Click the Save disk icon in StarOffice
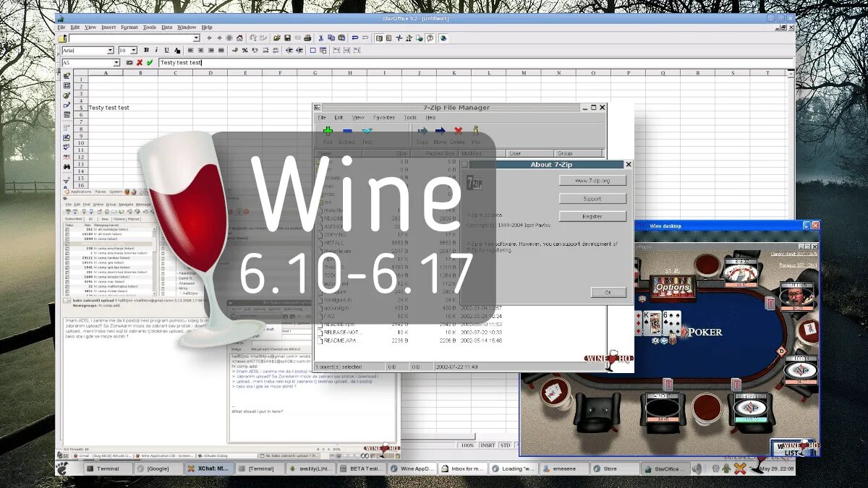Viewport: 868px width, 488px height. (x=287, y=38)
